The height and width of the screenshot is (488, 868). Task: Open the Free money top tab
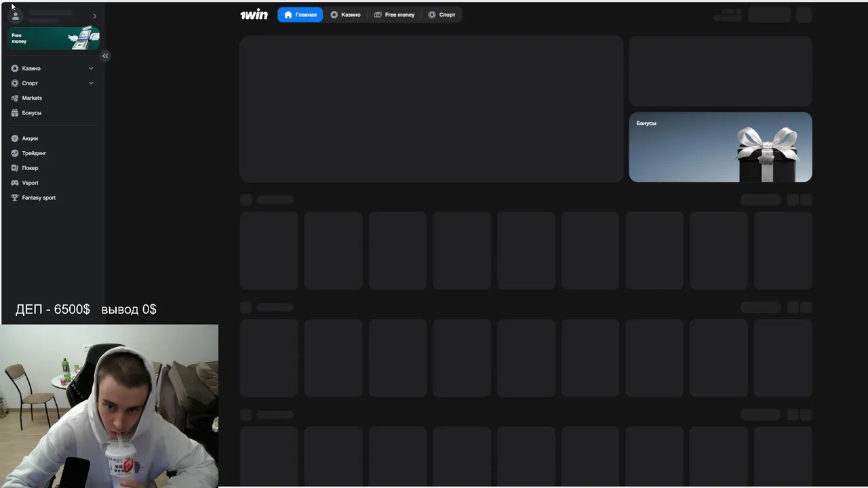[x=394, y=14]
